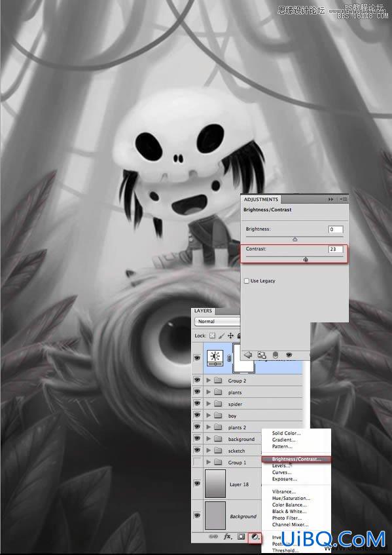Select the LAYERS panel tab
392x555 pixels.
coord(203,311)
